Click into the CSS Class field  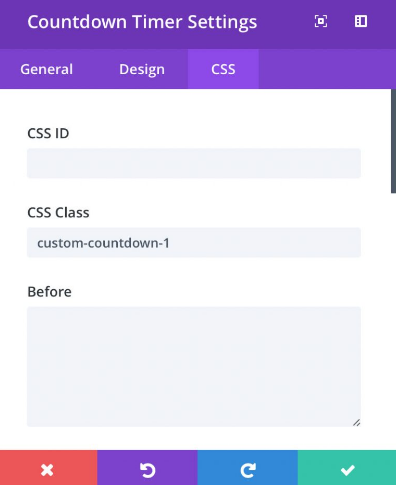tap(194, 243)
